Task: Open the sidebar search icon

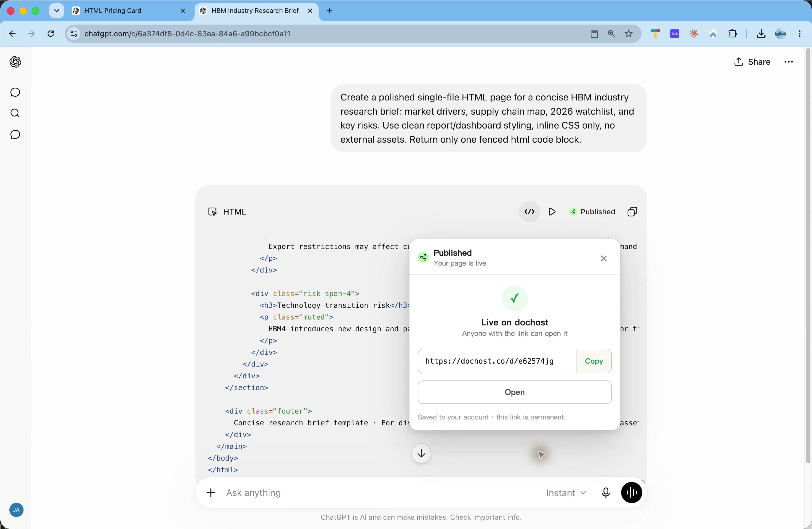Action: (x=15, y=113)
